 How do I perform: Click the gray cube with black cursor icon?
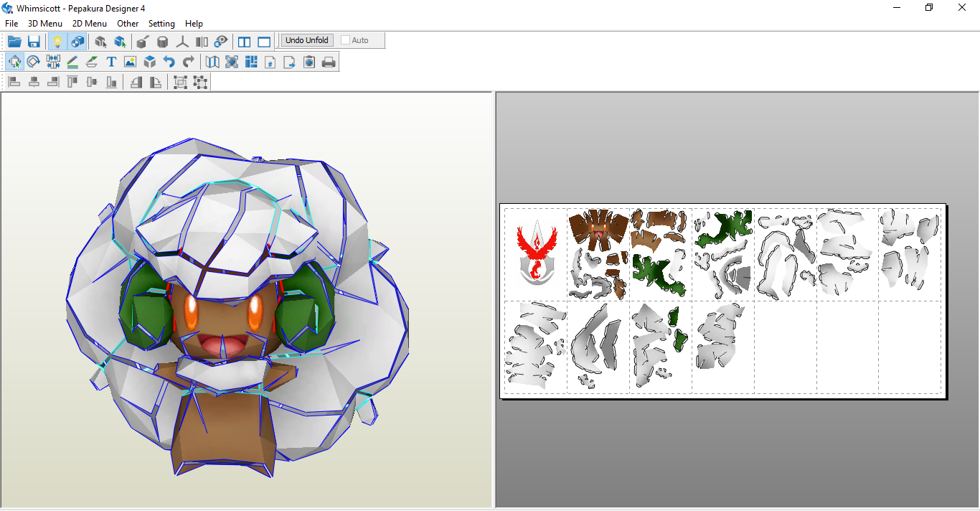[x=100, y=41]
